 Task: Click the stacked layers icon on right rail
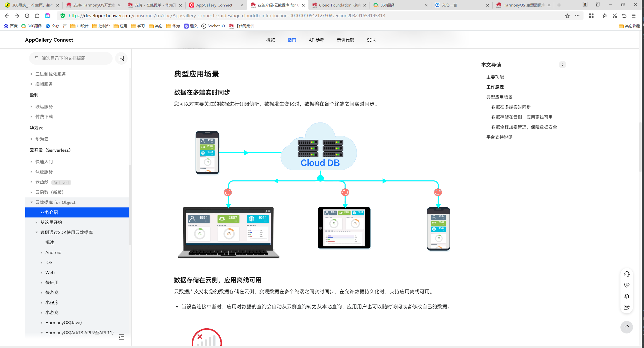pyautogui.click(x=627, y=296)
